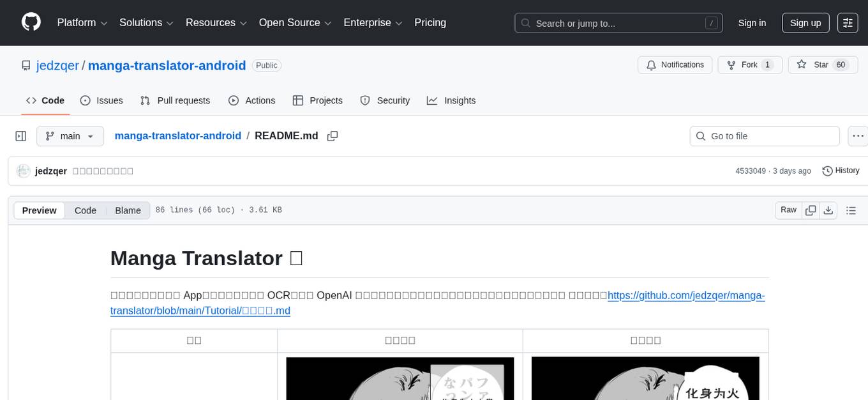Open the document outline icon
Image resolution: width=868 pixels, height=400 pixels.
[851, 210]
